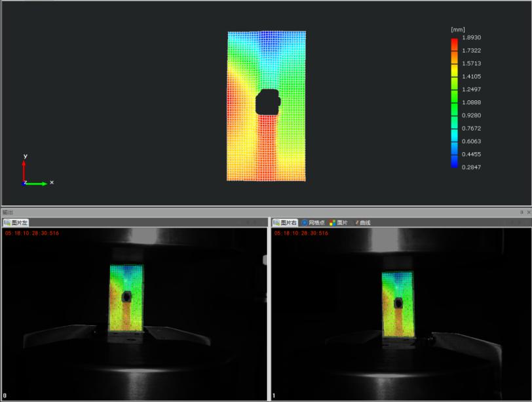The height and width of the screenshot is (402, 532).
Task: Click the red Y axis arrow
Action: (x=24, y=169)
